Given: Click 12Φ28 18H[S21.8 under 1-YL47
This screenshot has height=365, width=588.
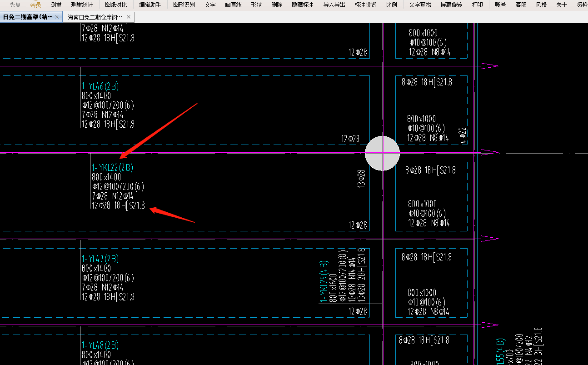Looking at the screenshot, I should click(108, 297).
